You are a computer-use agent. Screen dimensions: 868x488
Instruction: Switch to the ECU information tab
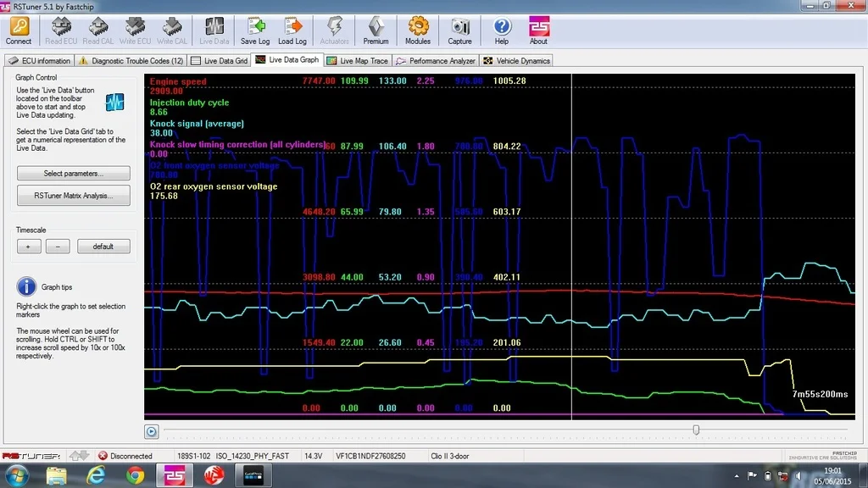(x=39, y=61)
